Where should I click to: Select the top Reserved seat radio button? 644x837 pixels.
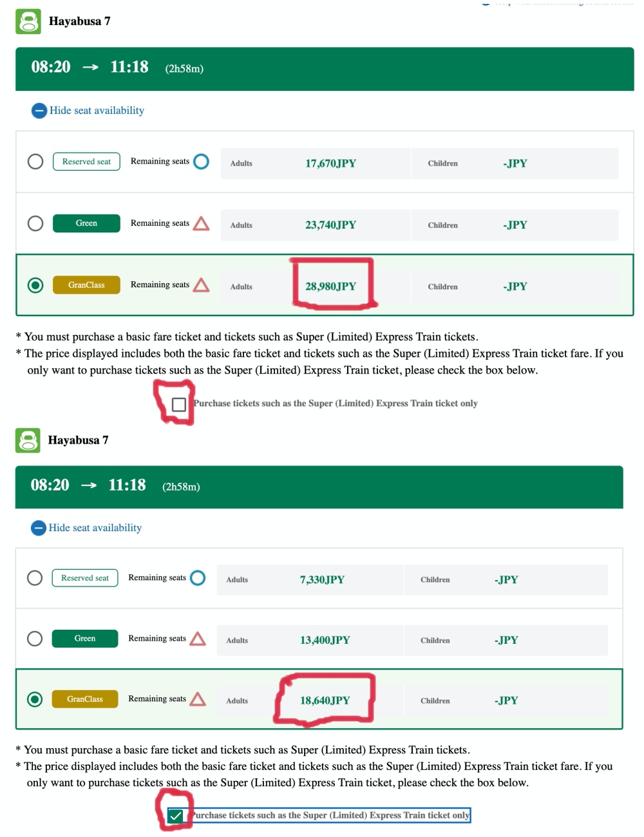point(35,162)
